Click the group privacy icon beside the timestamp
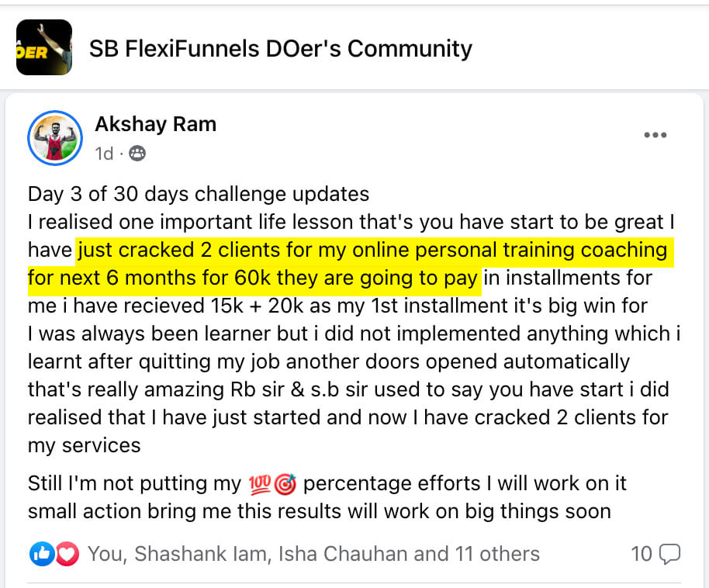This screenshot has width=709, height=588. tap(137, 154)
